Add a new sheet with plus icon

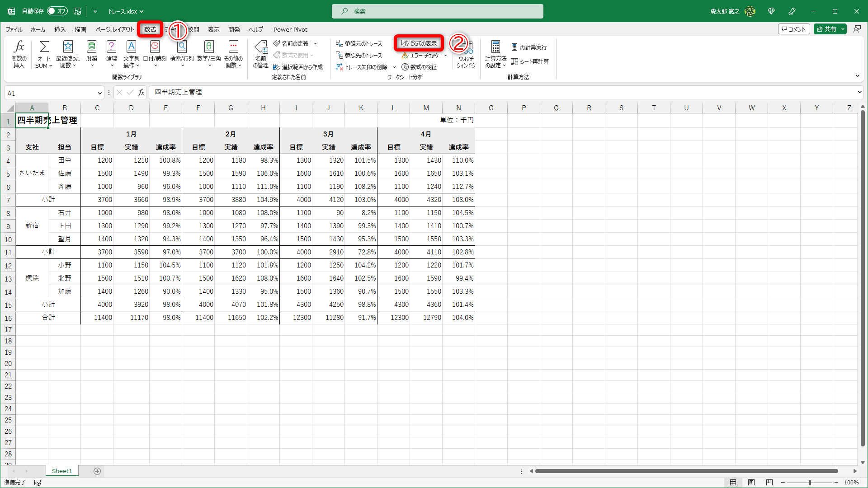[97, 471]
